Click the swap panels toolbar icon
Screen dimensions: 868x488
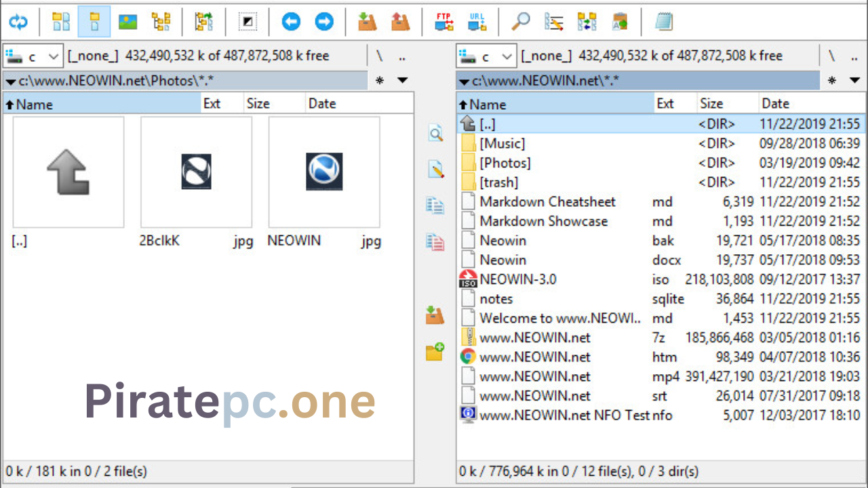203,22
